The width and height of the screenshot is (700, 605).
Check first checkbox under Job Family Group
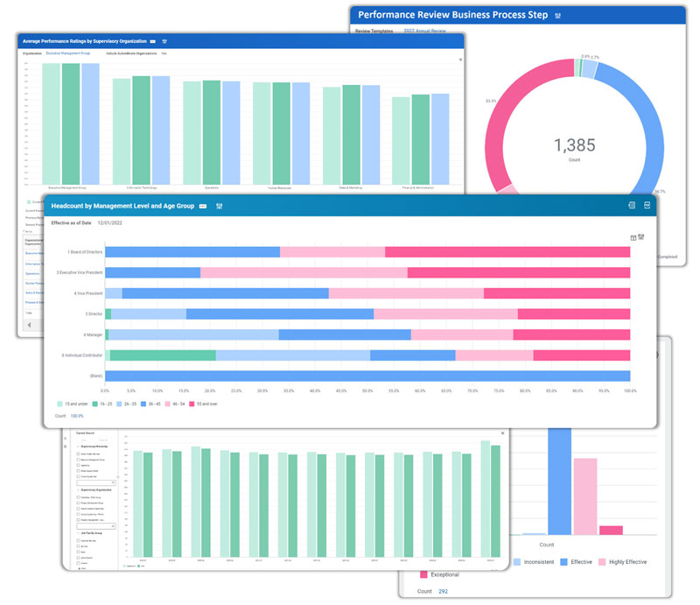click(x=78, y=541)
